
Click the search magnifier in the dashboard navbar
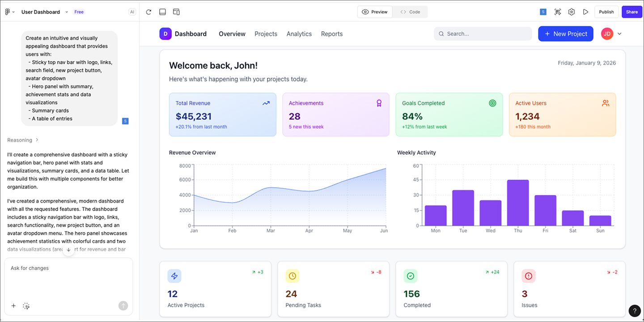(x=441, y=34)
